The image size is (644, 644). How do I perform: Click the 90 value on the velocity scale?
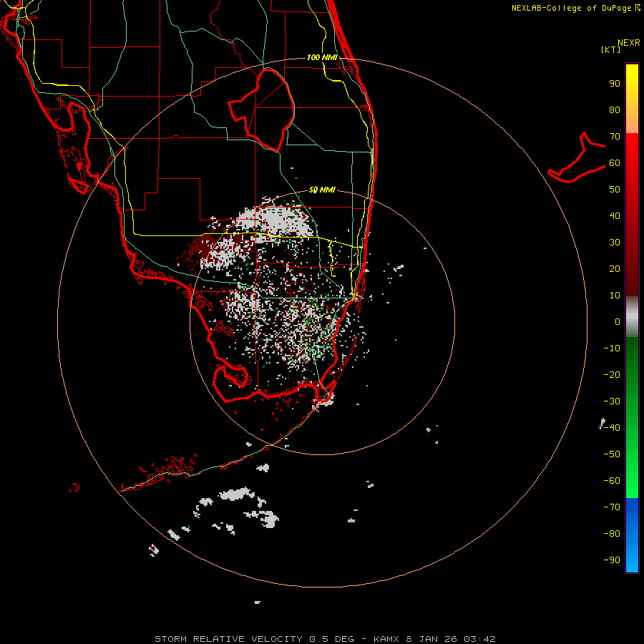(615, 84)
